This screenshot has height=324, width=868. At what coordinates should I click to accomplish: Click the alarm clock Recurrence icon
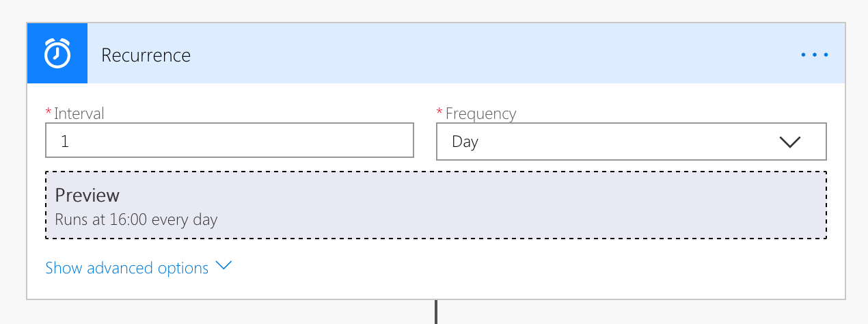pyautogui.click(x=57, y=53)
